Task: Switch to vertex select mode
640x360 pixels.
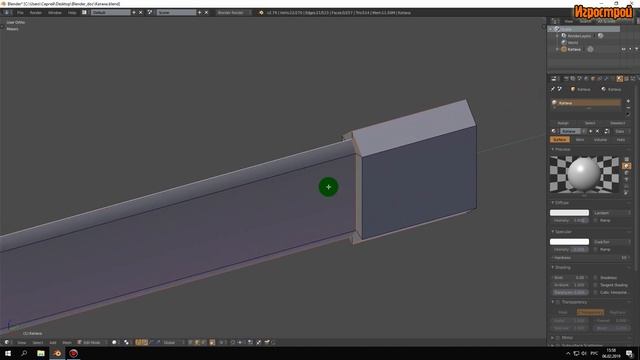Action: [191, 342]
